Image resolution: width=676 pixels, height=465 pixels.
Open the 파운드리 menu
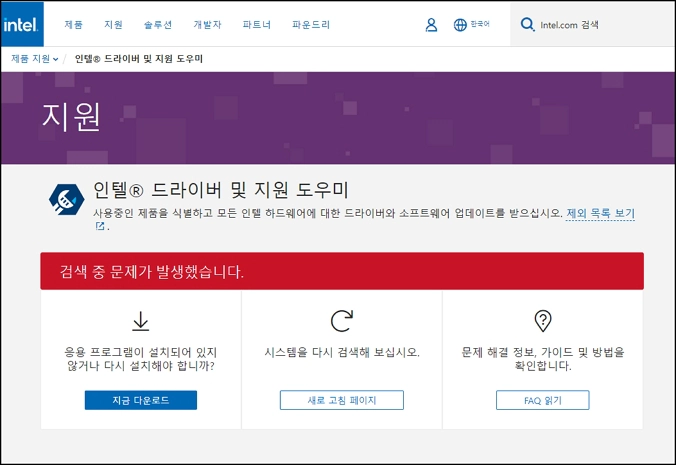coord(311,25)
